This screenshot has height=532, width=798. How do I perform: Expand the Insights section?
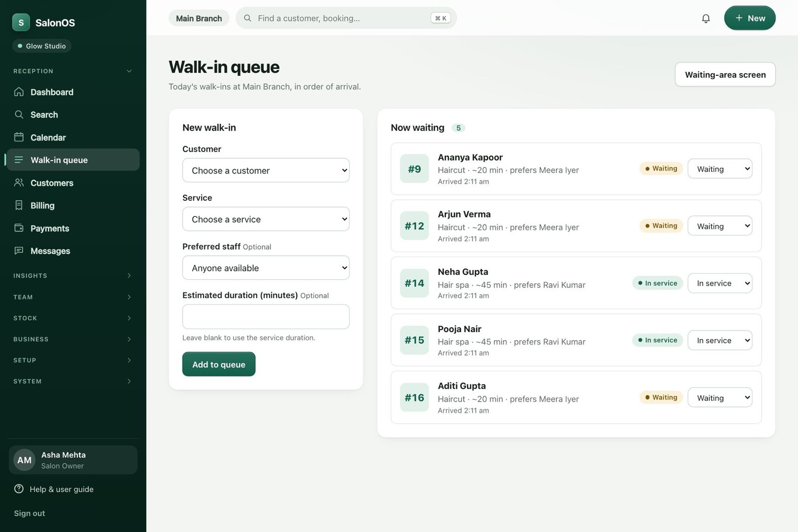tap(73, 275)
